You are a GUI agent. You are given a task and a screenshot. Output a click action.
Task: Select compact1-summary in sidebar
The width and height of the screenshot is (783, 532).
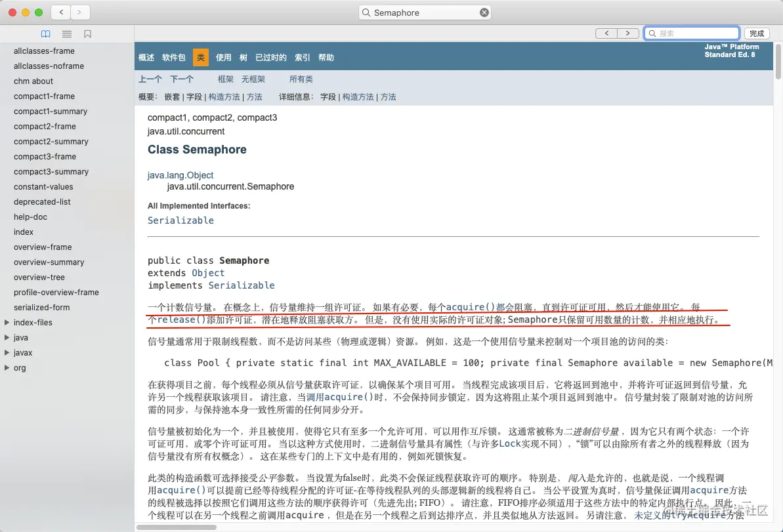pyautogui.click(x=51, y=112)
